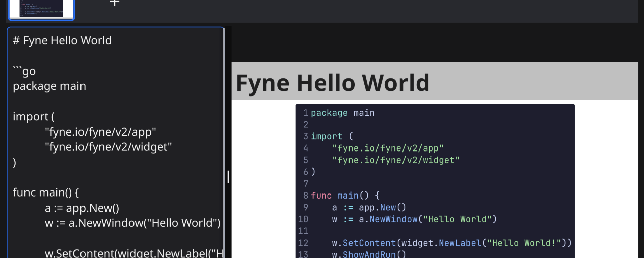Click the plus icon to add slide
Image resolution: width=644 pixels, height=258 pixels.
[115, 3]
